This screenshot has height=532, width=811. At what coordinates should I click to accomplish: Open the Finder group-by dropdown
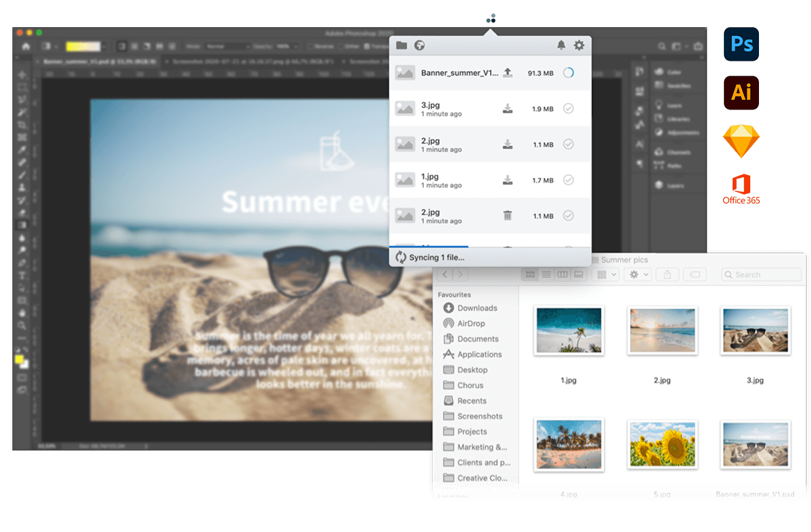coord(605,274)
